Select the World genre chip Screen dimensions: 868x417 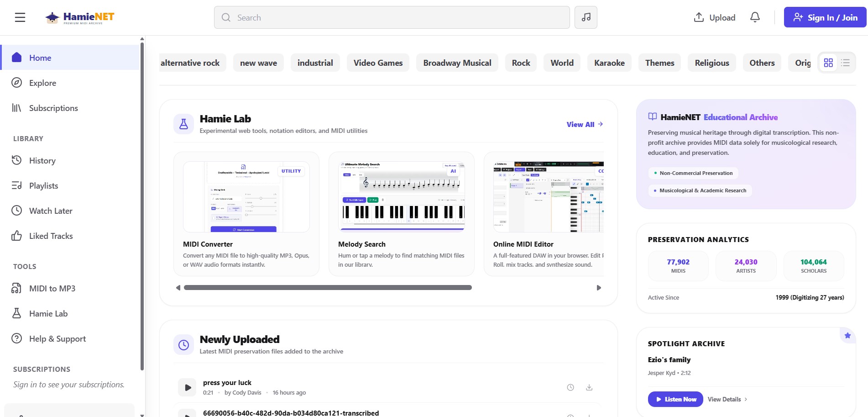tap(562, 63)
